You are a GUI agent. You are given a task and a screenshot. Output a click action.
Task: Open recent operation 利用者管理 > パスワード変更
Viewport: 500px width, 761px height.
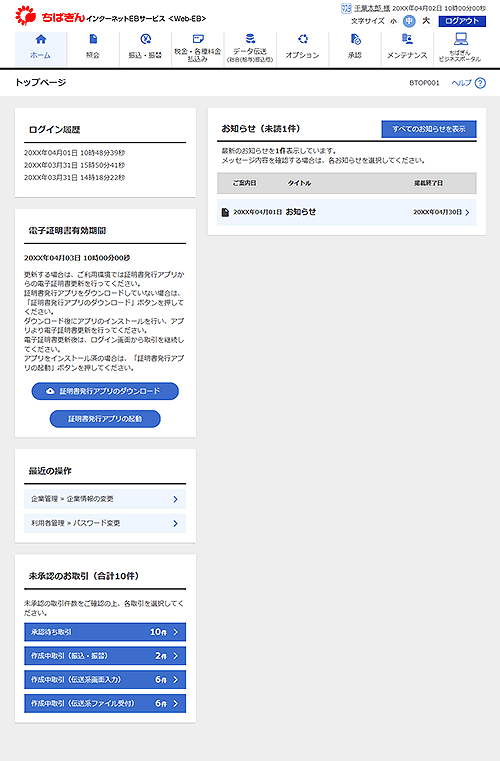coord(105,523)
